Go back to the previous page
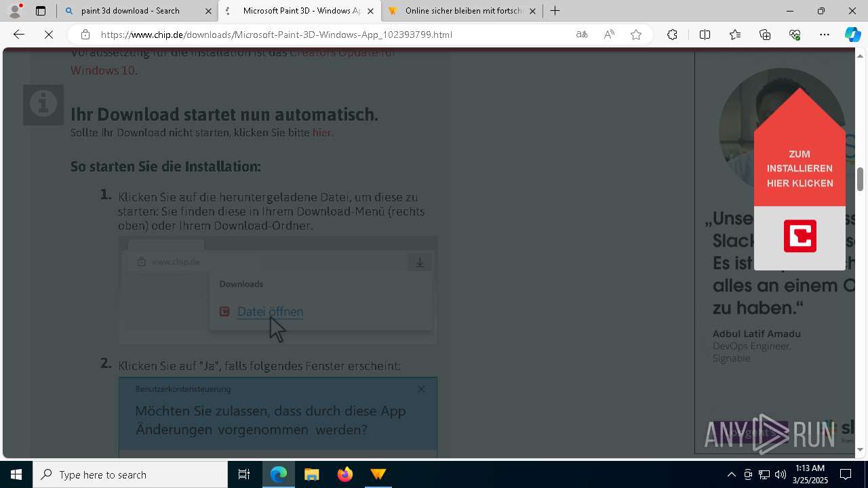The width and height of the screenshot is (868, 488). (x=19, y=35)
